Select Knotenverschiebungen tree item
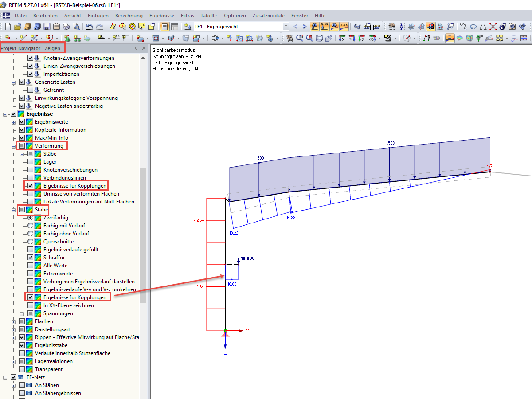532x399 pixels. (x=70, y=170)
